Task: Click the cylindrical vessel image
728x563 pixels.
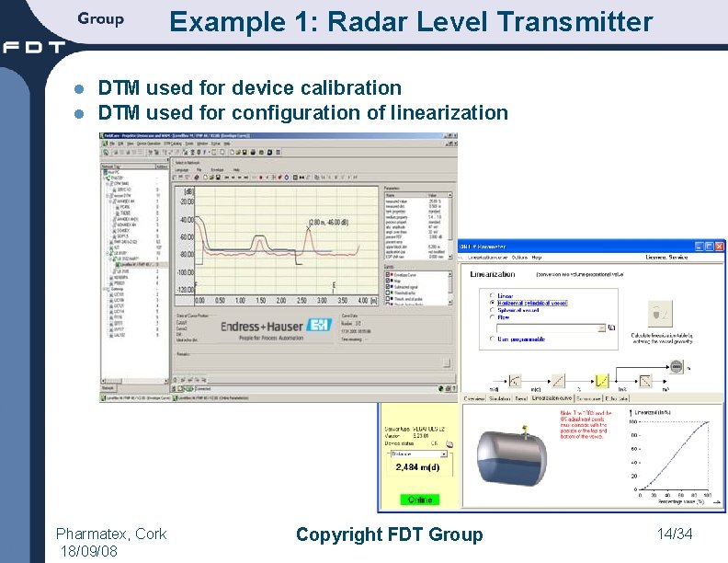Action: 512,458
